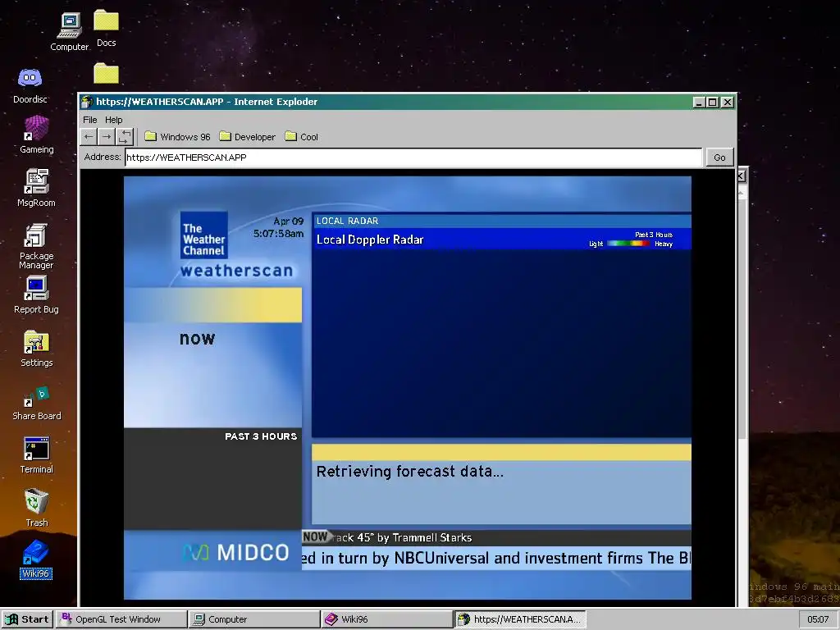Image resolution: width=840 pixels, height=630 pixels.
Task: Click the NOW music track banner
Action: point(496,537)
